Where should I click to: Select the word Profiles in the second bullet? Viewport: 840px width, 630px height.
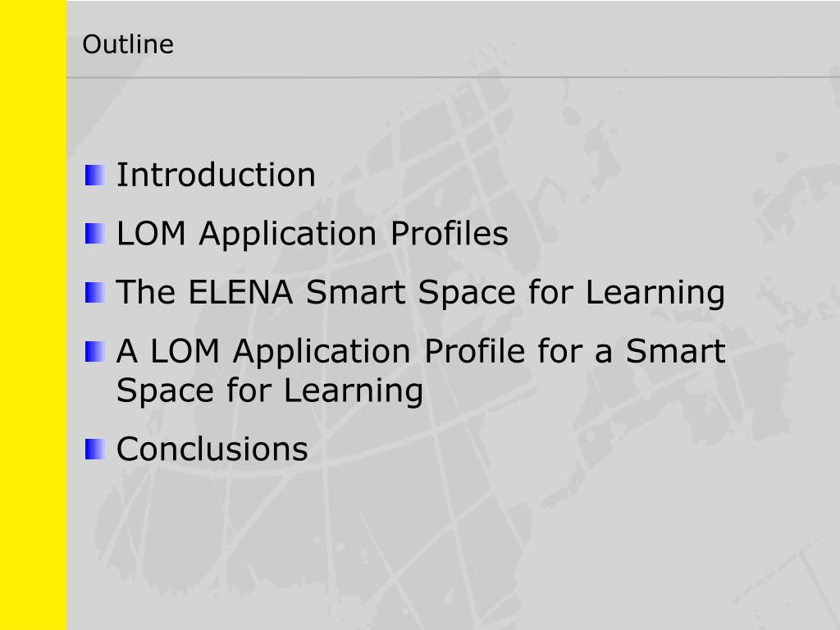450,234
